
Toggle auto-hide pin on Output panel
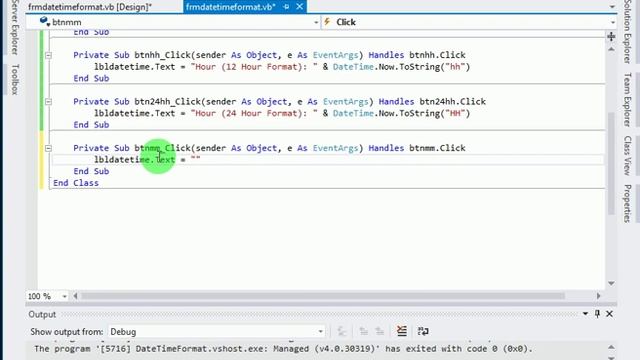pyautogui.click(x=597, y=313)
